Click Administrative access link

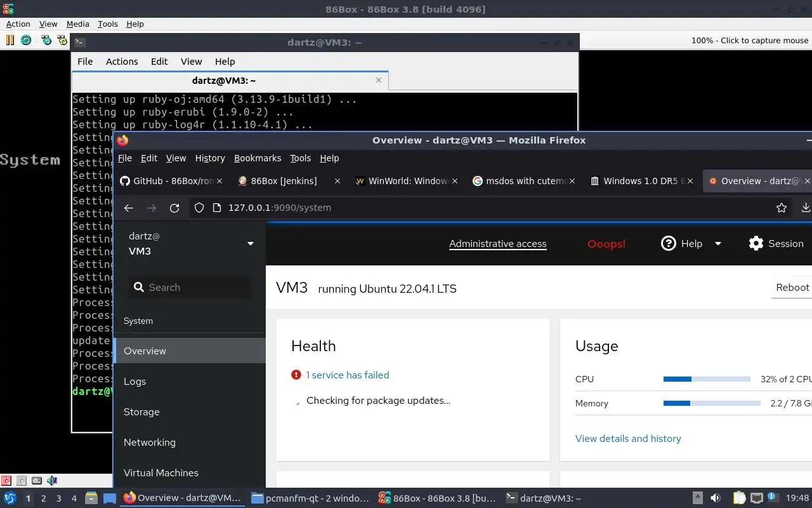pos(498,244)
